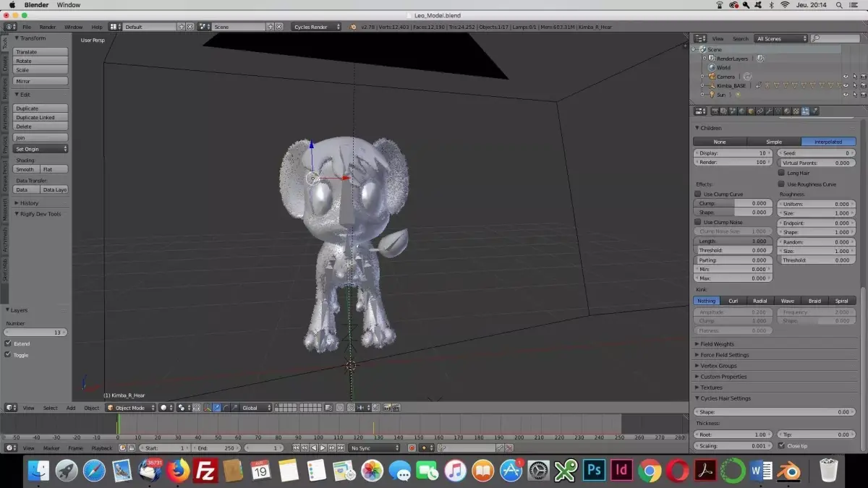The image size is (868, 488).
Task: Toggle the Extend checkbox under Layers
Action: (x=8, y=343)
